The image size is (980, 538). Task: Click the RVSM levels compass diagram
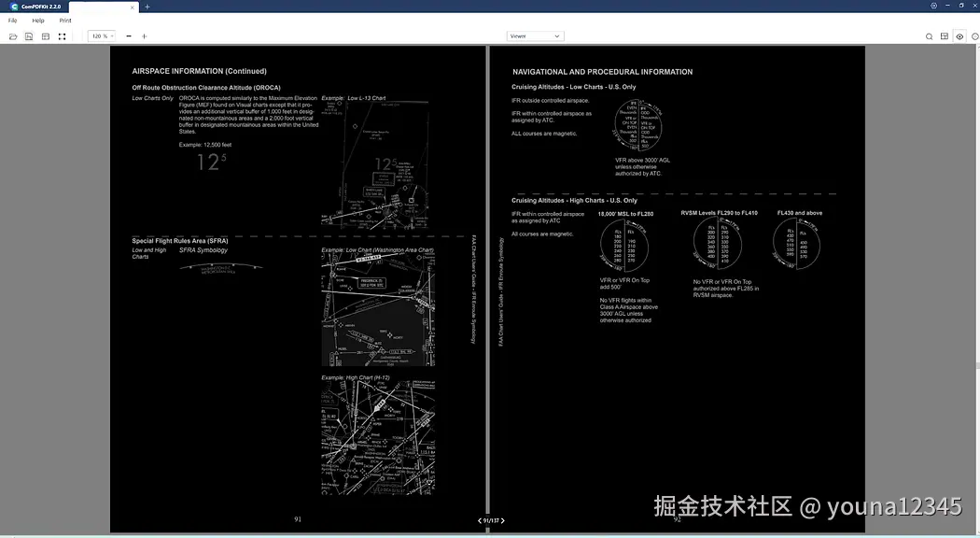click(717, 243)
